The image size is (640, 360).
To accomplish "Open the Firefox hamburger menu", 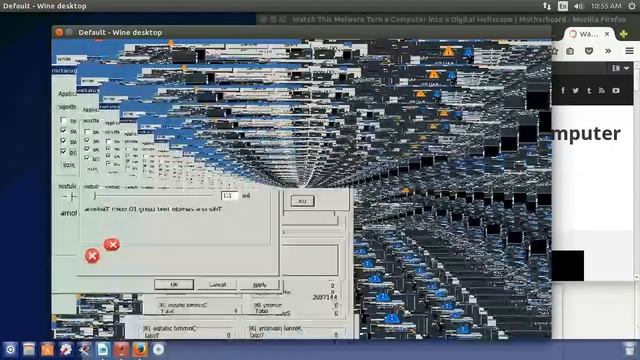I will (x=629, y=51).
